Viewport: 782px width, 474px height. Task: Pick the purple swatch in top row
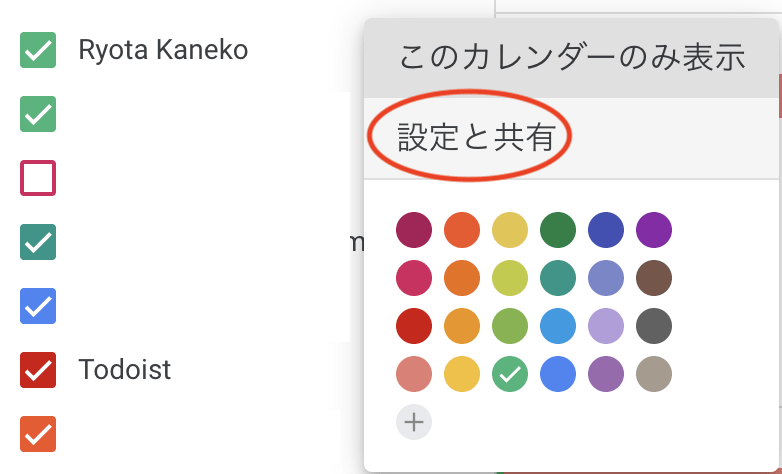(654, 230)
